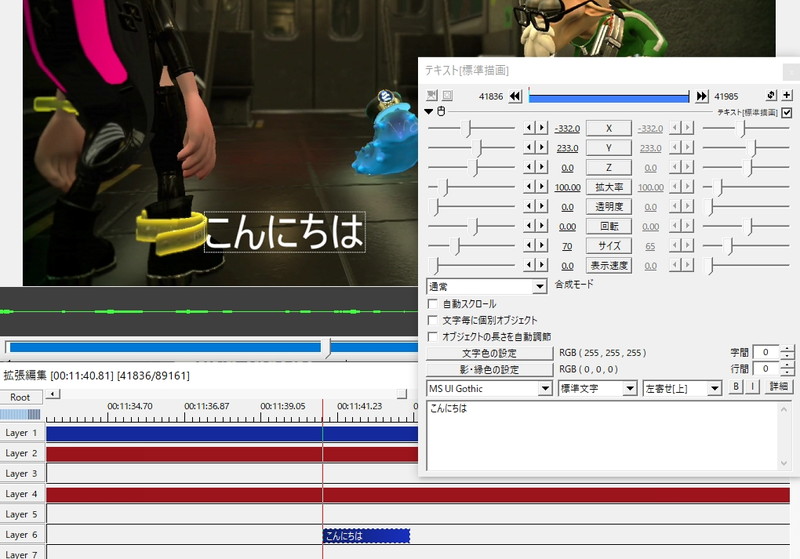The image size is (800, 559).
Task: Toggle visibility of Layer 1
Action: pyautogui.click(x=21, y=433)
